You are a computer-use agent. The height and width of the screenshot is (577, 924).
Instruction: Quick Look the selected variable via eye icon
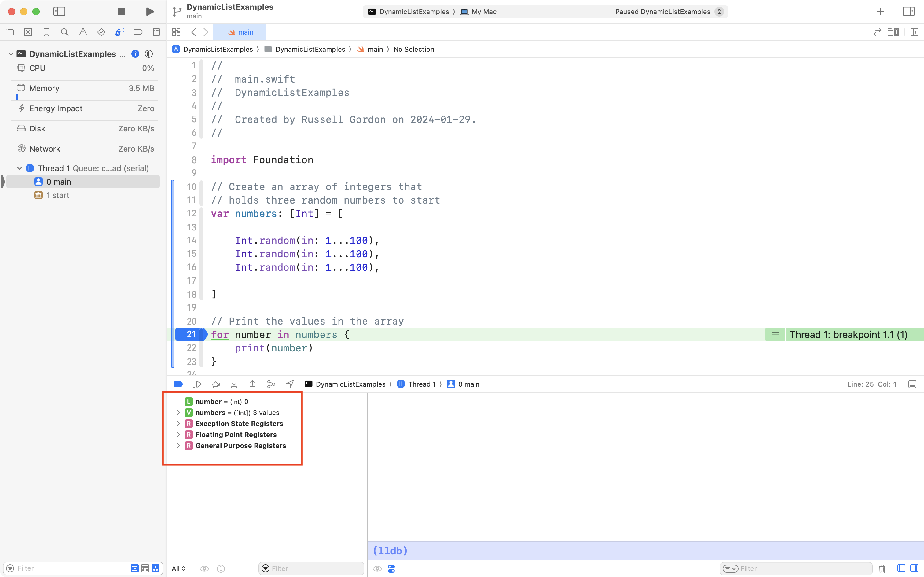point(205,568)
